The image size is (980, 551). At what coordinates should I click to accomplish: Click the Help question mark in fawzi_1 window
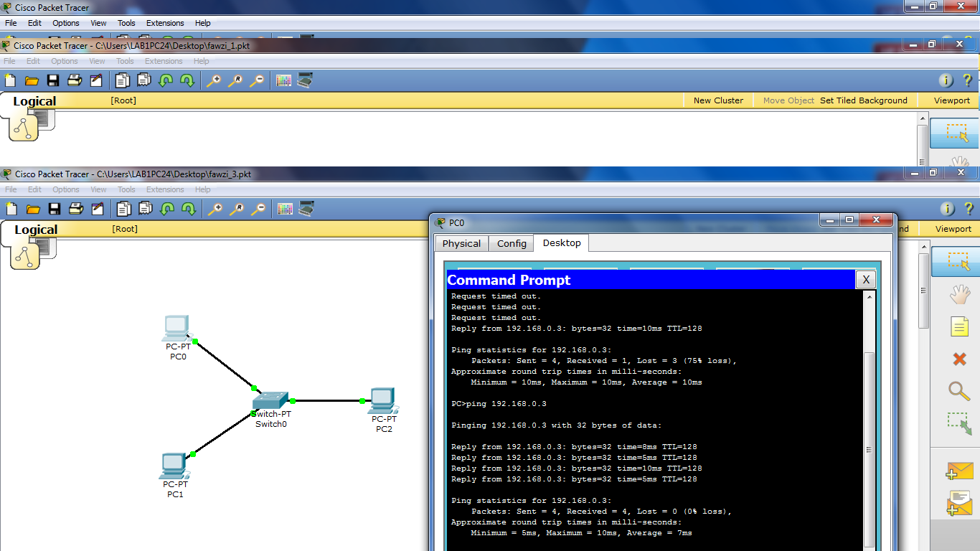967,80
